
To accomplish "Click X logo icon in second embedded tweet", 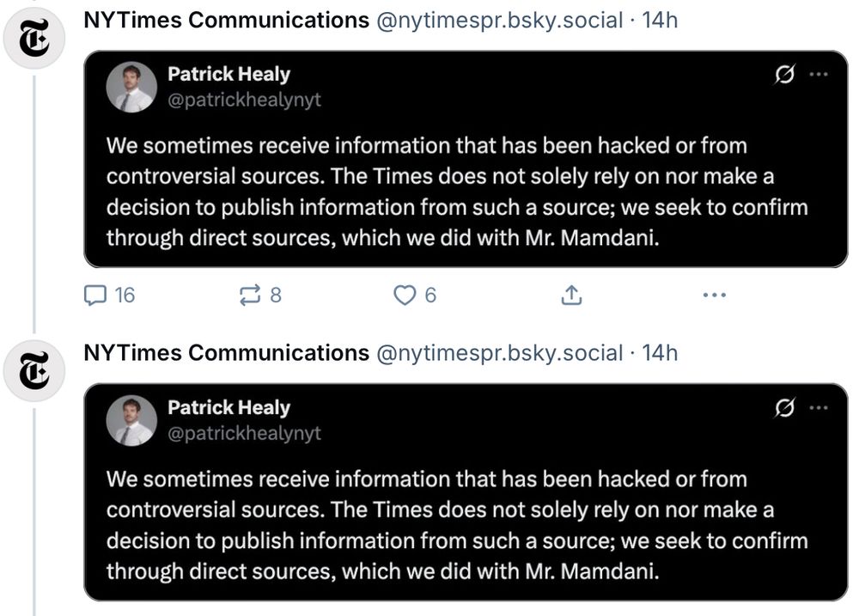I will (784, 408).
